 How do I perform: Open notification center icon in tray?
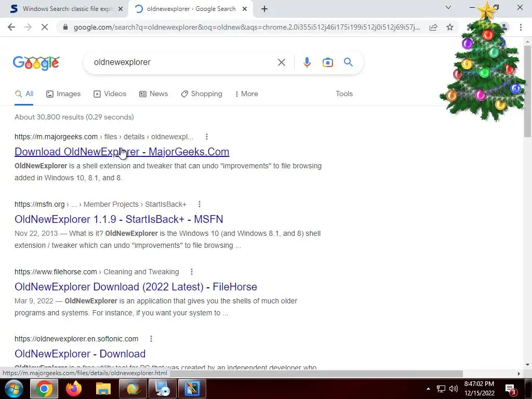pos(511,389)
